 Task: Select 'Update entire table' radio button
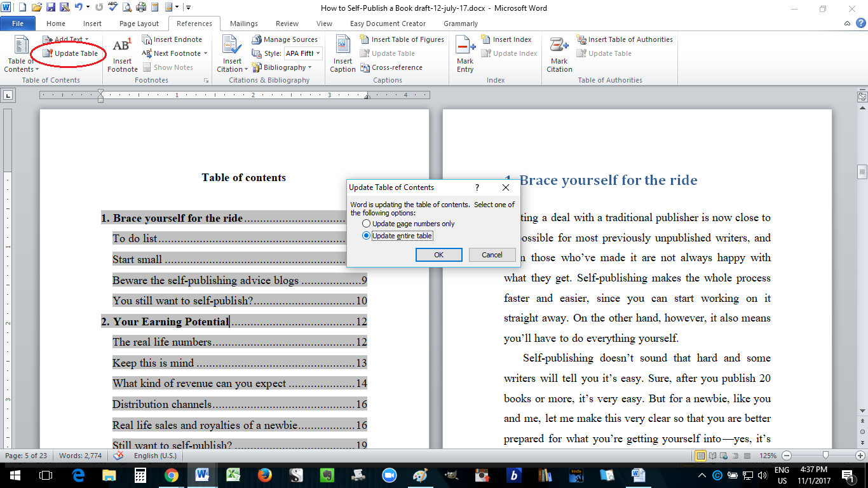pos(366,236)
